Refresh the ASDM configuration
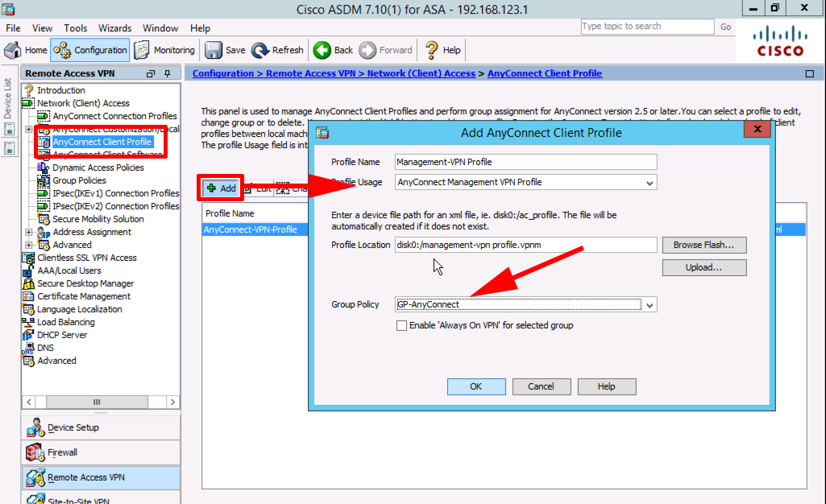This screenshot has width=826, height=504. tap(277, 50)
